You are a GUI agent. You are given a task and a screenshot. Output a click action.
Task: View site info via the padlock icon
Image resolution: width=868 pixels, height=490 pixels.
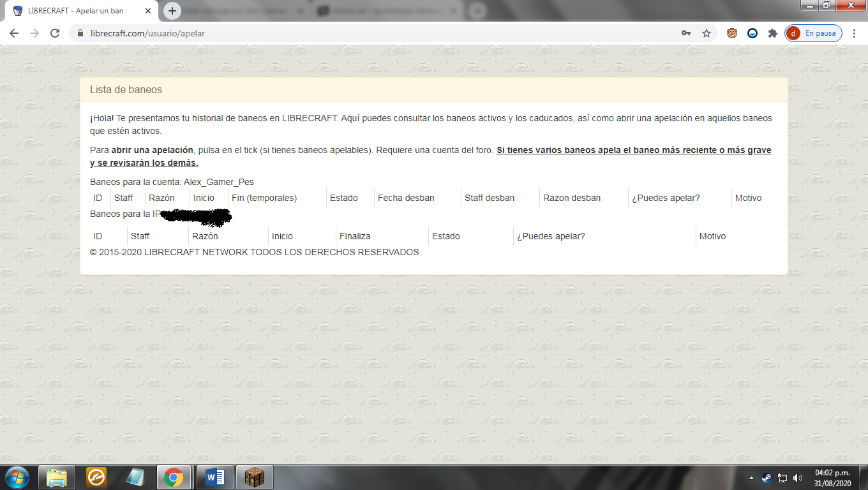80,33
